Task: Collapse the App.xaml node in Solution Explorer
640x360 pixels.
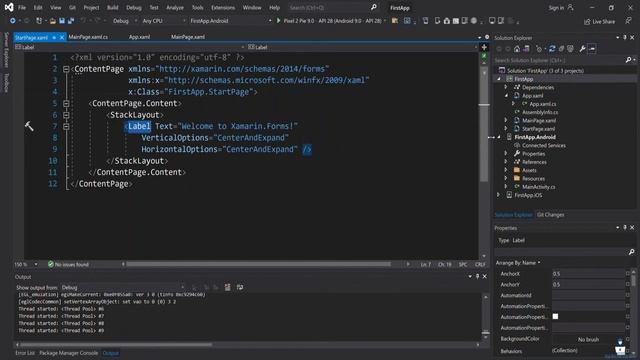Action: point(506,96)
